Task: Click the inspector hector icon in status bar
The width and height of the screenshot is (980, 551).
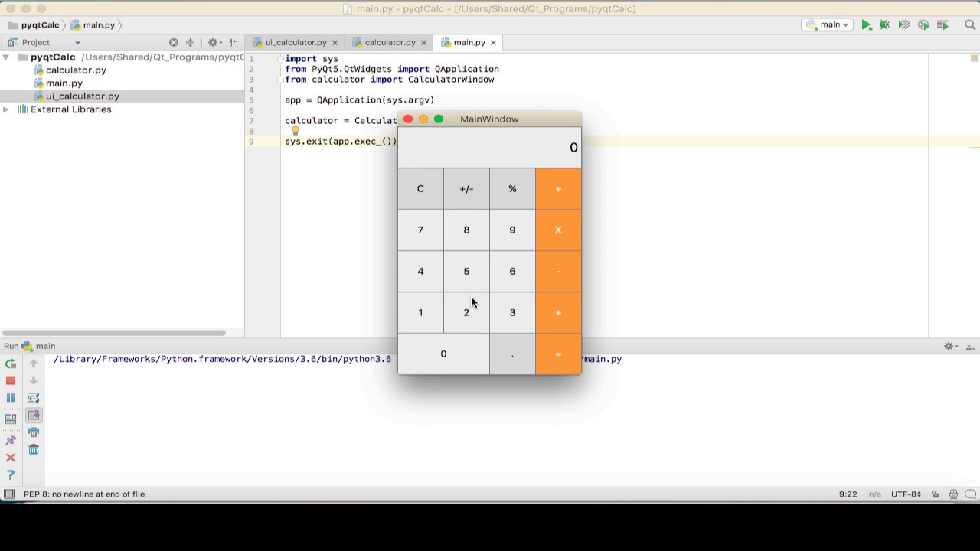Action: coord(953,494)
